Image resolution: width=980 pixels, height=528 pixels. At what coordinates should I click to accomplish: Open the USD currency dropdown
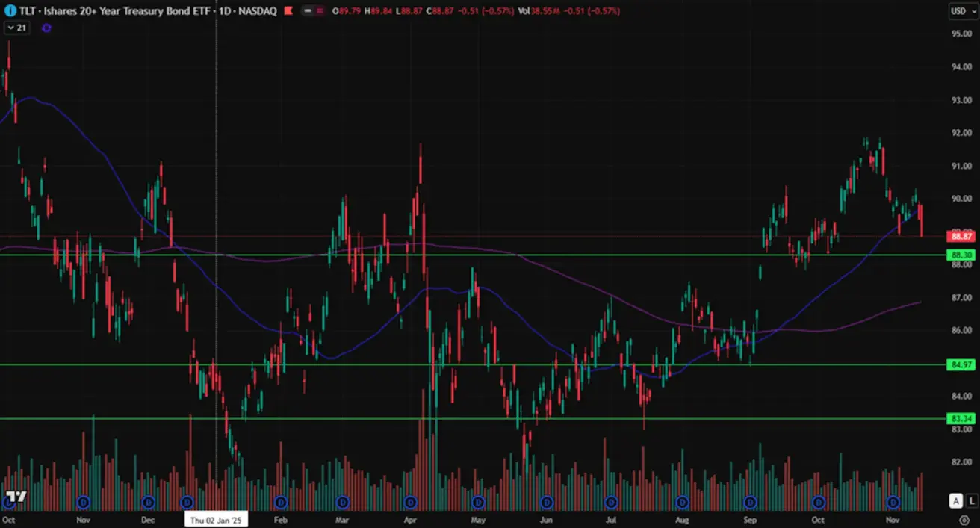[x=959, y=11]
